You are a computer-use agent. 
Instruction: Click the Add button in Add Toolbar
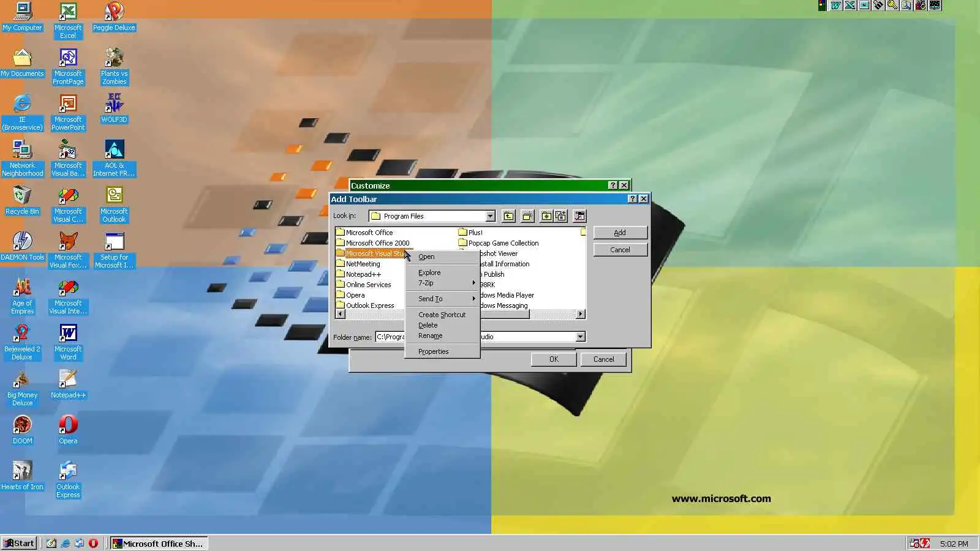[x=620, y=233]
